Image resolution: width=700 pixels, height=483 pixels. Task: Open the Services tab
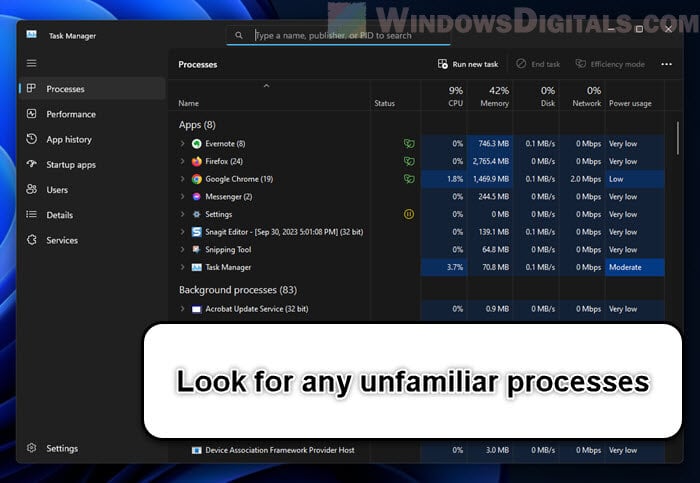point(92,240)
